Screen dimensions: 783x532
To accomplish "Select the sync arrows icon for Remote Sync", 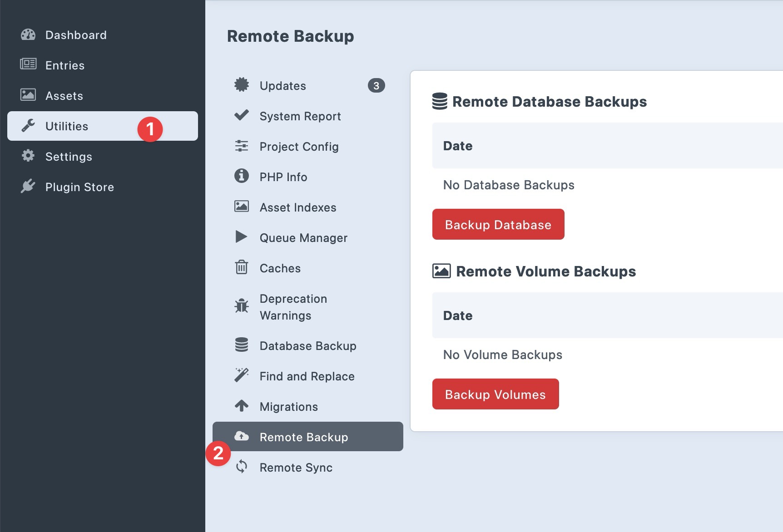I will (241, 467).
